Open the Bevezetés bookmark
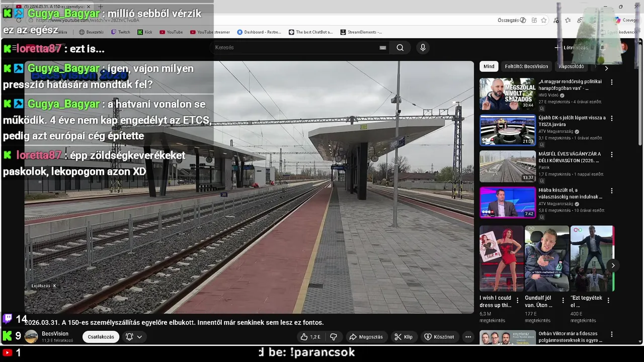Image resolution: width=644 pixels, height=362 pixels. tap(91, 32)
